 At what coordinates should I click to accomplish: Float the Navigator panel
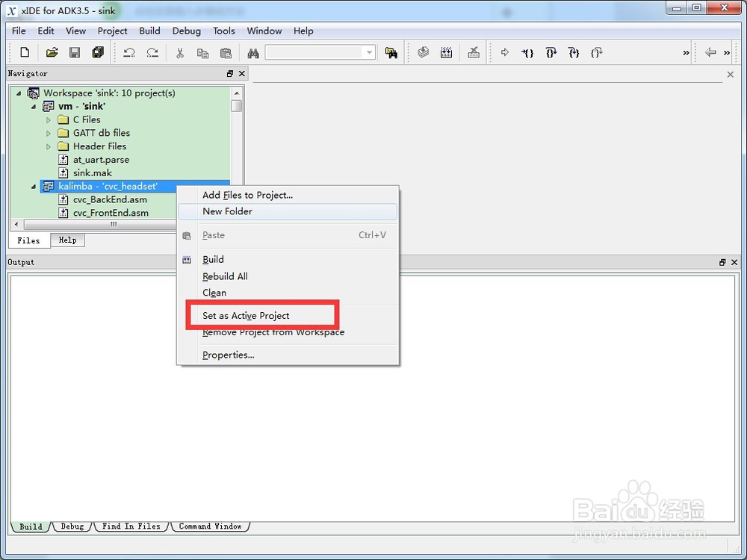coord(230,73)
